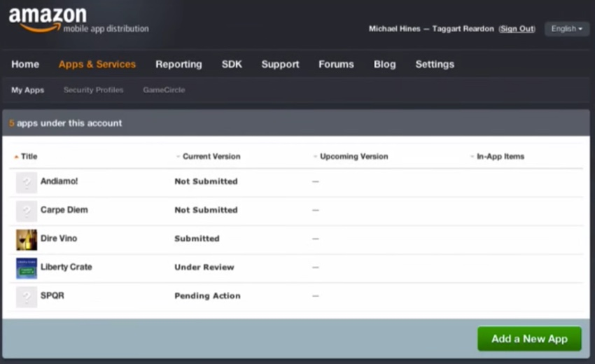Click the Title column header
This screenshot has height=364, width=595.
29,156
